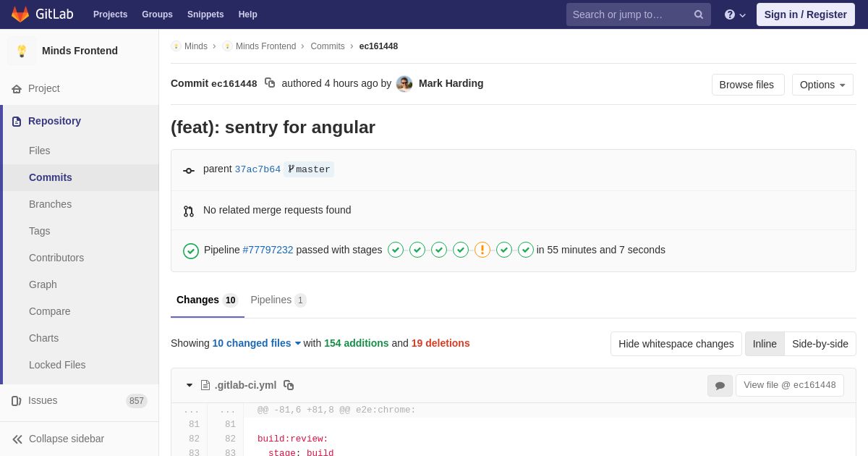Click the overall pipeline passed status icon

click(191, 251)
